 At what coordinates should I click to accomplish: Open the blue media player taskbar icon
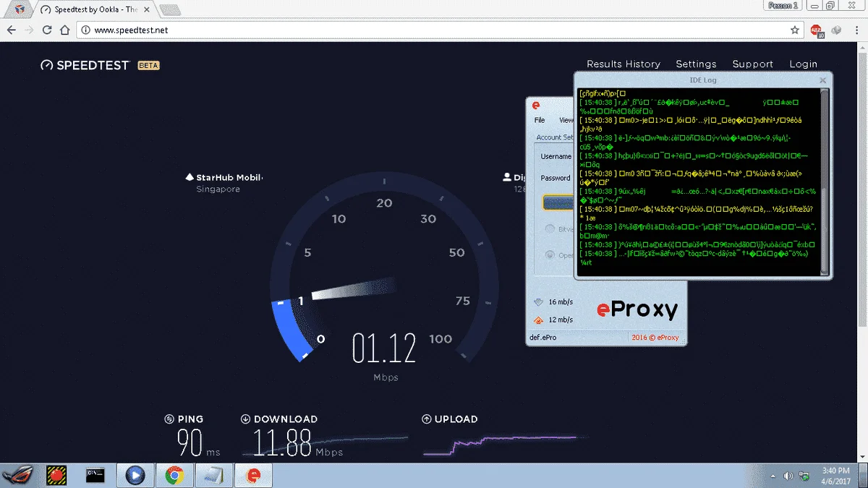(135, 475)
